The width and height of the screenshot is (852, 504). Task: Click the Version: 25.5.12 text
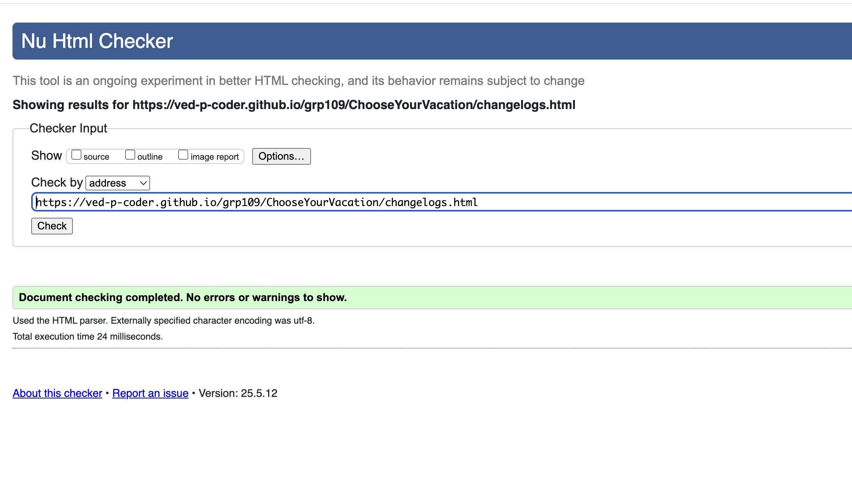pos(238,393)
